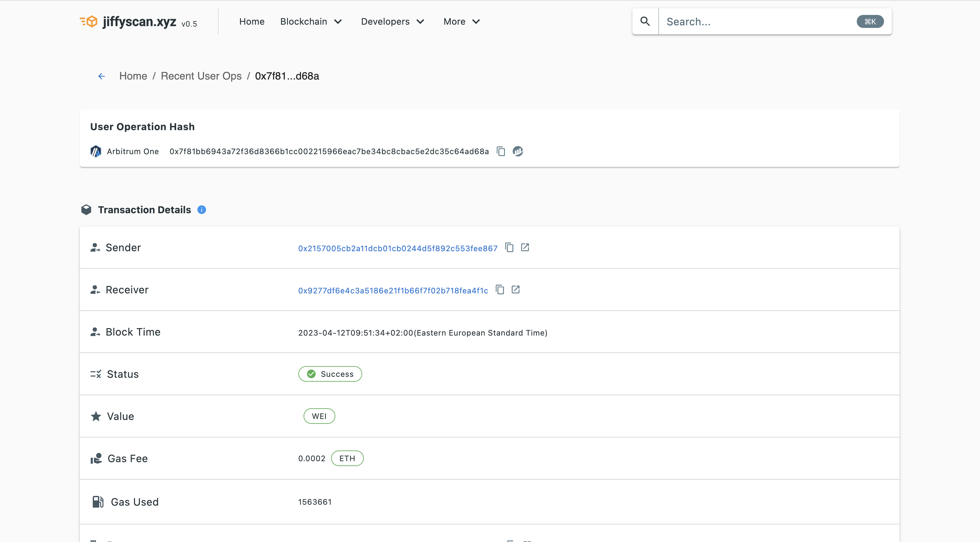This screenshot has height=542, width=980.
Task: Select the full user operation hash text
Action: [329, 152]
